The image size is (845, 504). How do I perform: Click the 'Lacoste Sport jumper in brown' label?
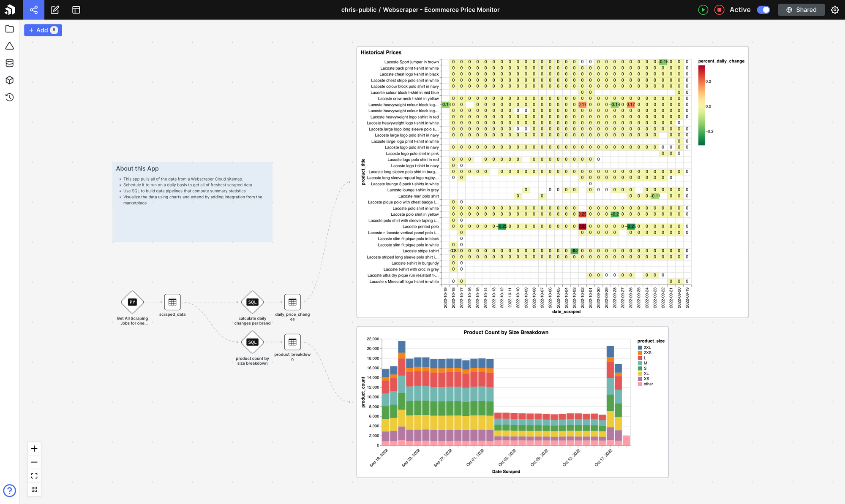click(412, 62)
